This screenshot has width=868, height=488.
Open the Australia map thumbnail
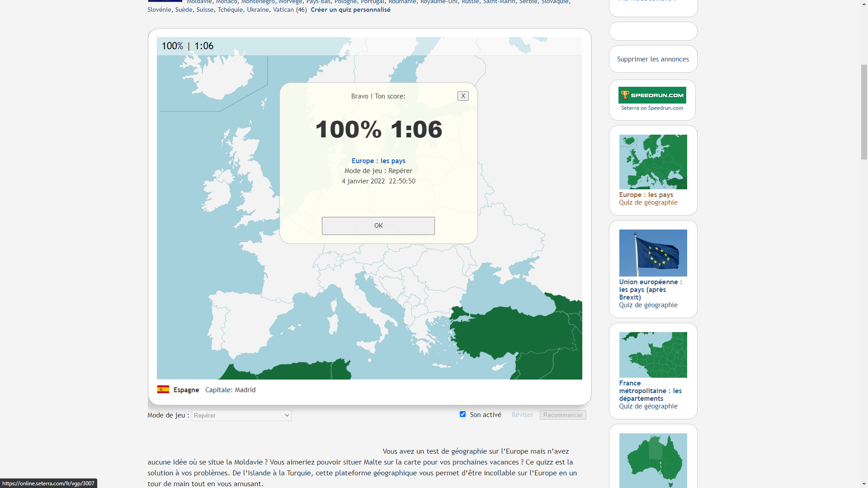653,460
